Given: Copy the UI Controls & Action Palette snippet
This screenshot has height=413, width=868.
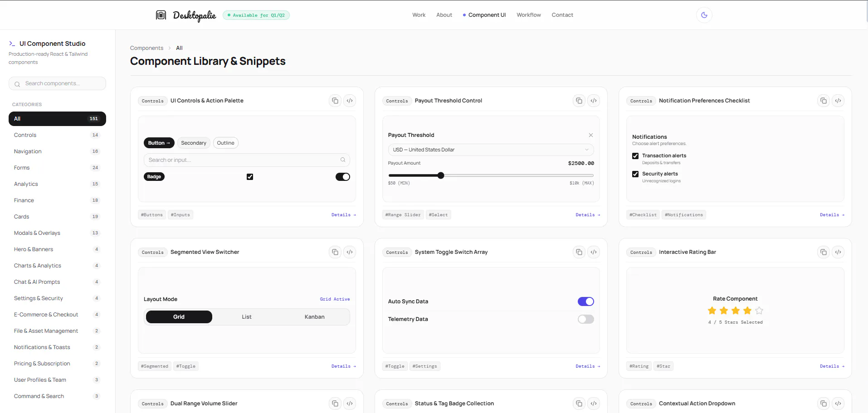Looking at the screenshot, I should (335, 101).
